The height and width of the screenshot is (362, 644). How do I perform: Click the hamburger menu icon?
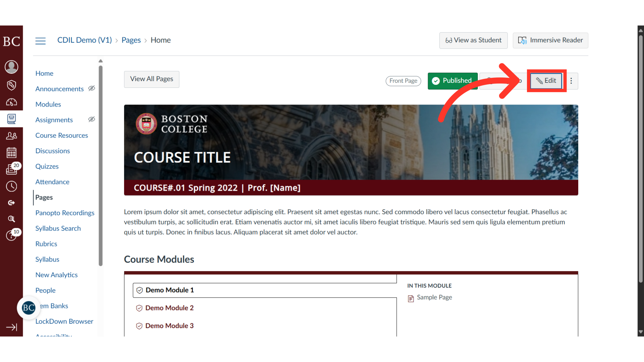point(40,40)
